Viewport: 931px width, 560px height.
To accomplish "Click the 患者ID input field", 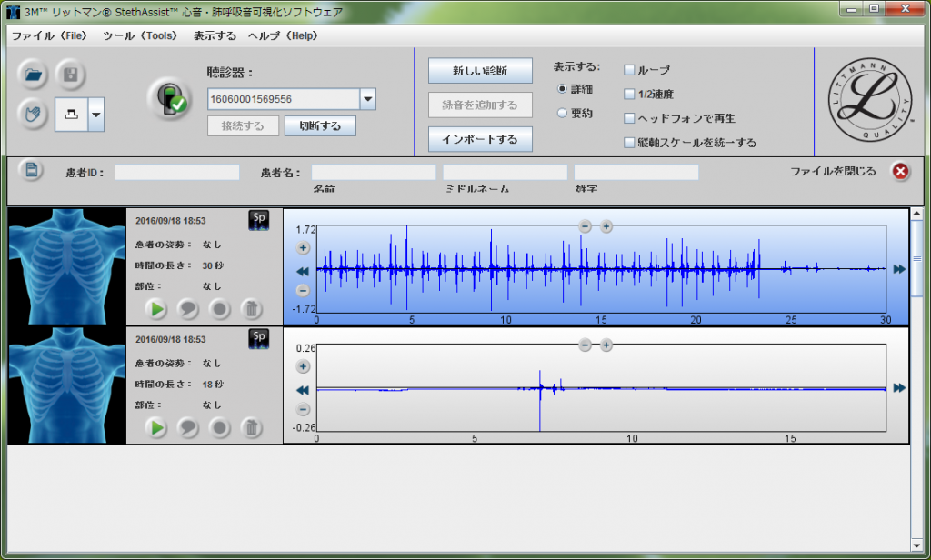I will click(x=177, y=172).
